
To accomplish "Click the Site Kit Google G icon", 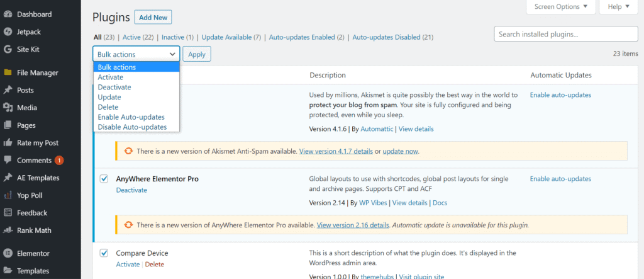I will (8, 49).
